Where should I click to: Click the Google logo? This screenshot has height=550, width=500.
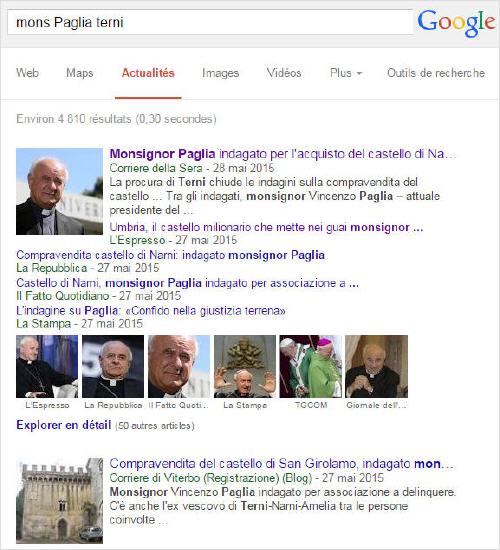[x=456, y=23]
